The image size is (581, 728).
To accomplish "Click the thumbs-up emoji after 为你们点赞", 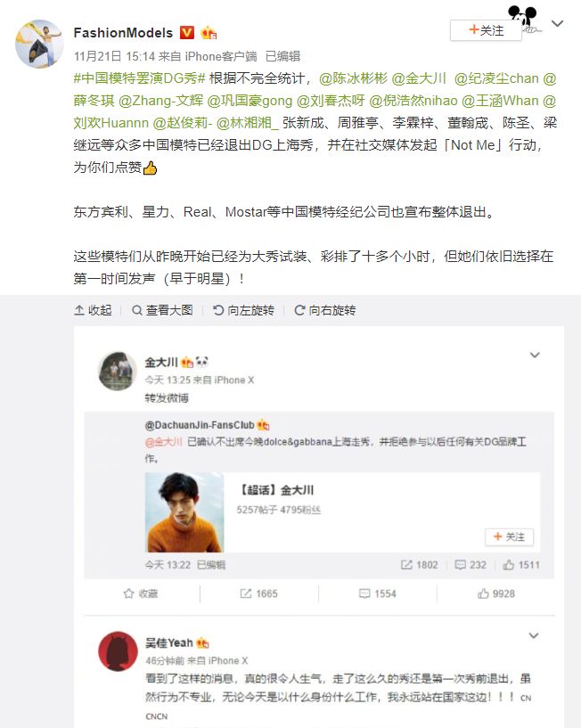I will (150, 168).
